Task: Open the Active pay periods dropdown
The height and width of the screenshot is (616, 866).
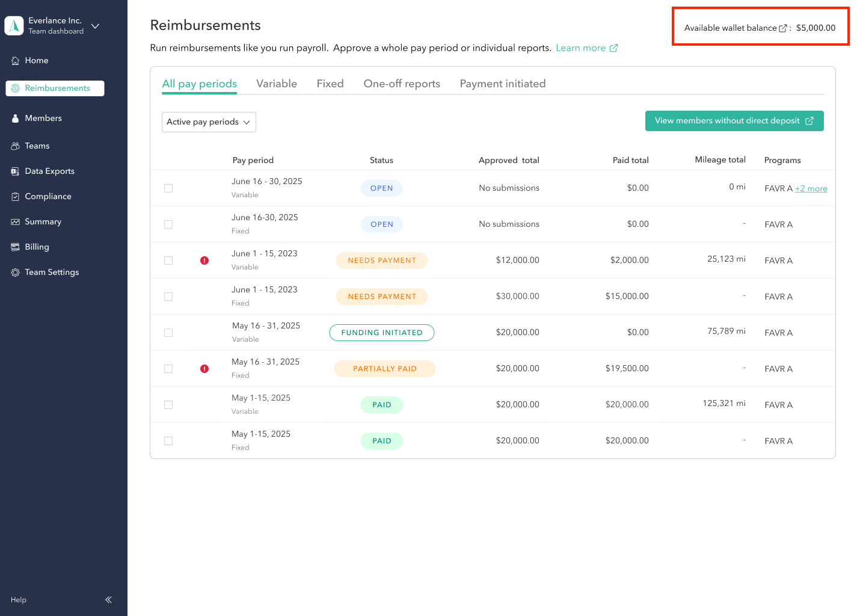Action: point(209,122)
